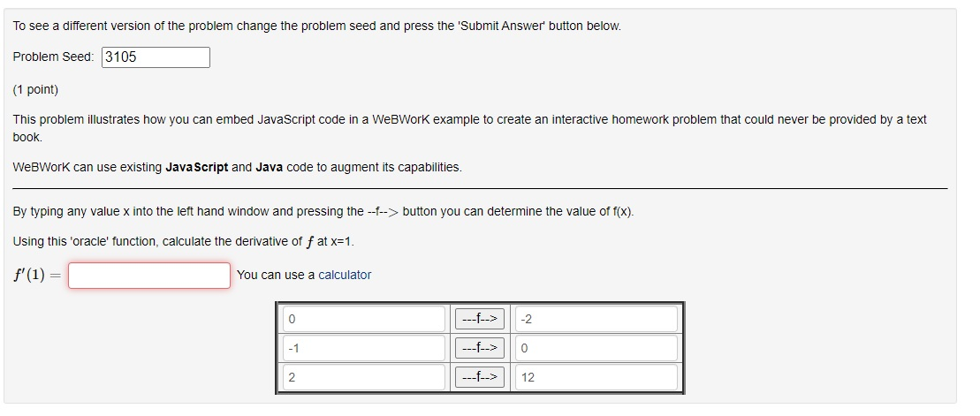
Task: Click the oracle input box containing 0
Action: click(x=364, y=319)
